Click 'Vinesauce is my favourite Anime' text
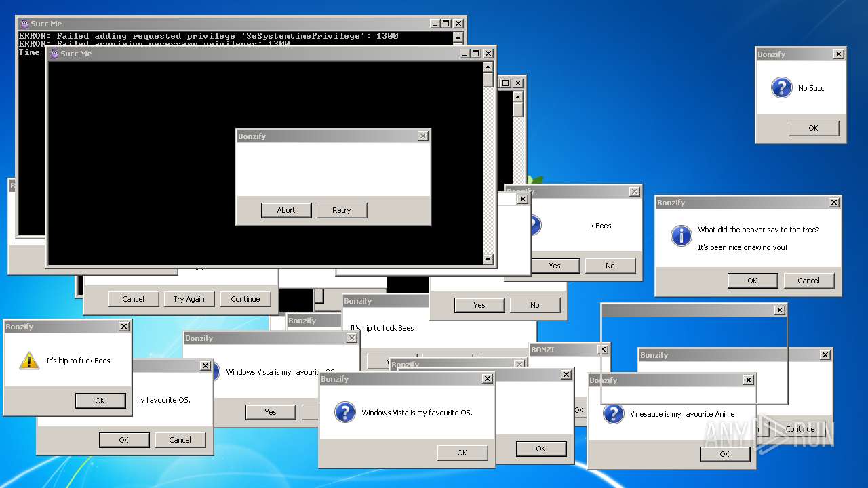Image resolution: width=868 pixels, height=488 pixels. [682, 414]
